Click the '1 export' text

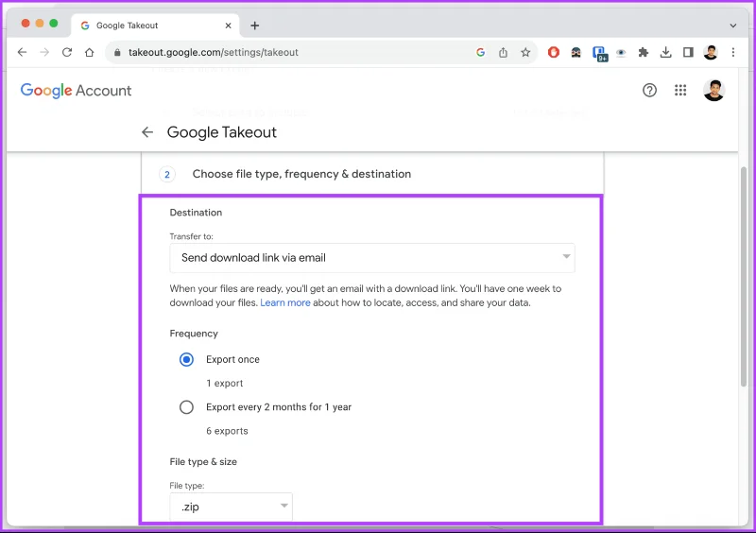coord(225,383)
